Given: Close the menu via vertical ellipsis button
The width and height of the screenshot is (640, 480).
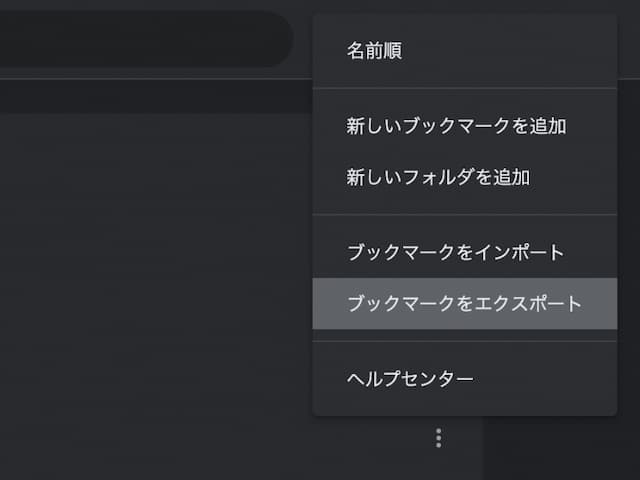Looking at the screenshot, I should (438, 438).
